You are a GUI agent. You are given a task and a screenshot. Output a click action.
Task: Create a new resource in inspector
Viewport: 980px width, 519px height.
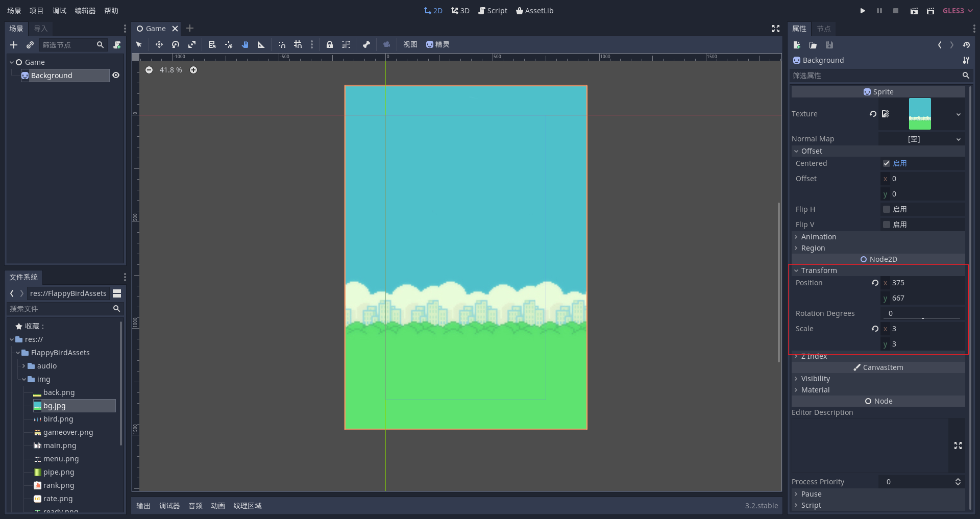pyautogui.click(x=797, y=45)
